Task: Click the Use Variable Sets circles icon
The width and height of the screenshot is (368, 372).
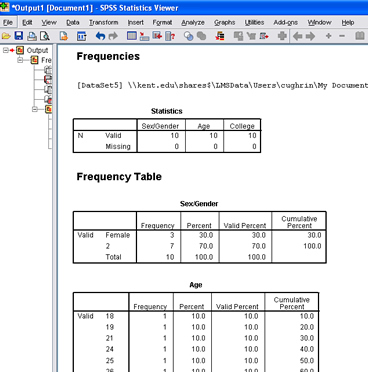Action: point(189,36)
